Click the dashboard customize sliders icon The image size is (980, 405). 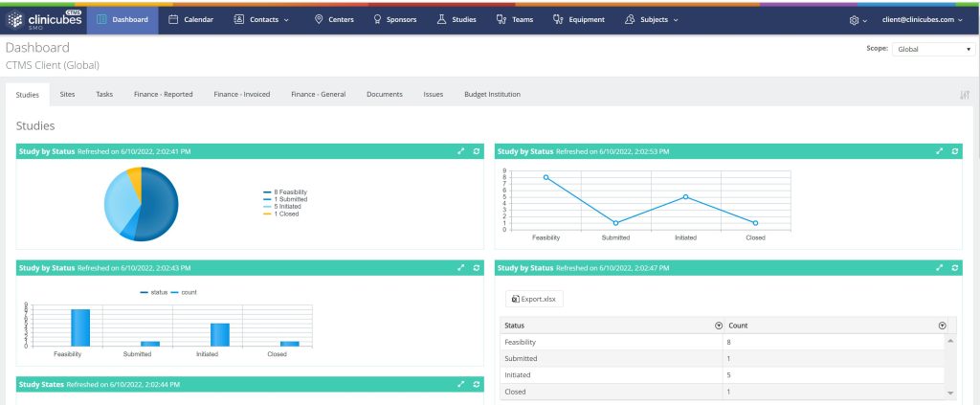965,95
